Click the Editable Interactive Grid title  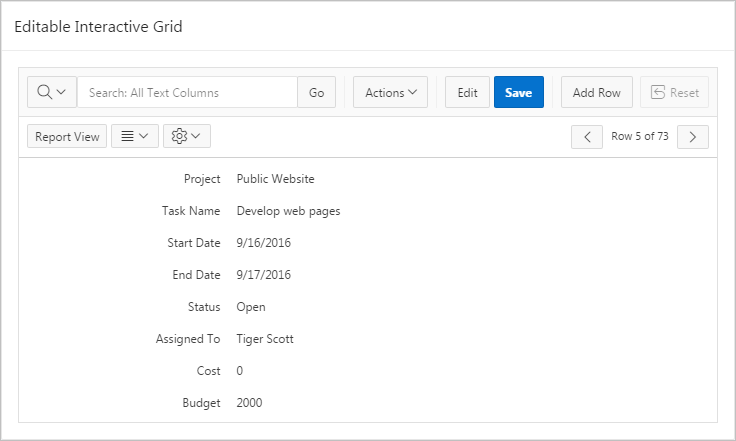coord(98,26)
